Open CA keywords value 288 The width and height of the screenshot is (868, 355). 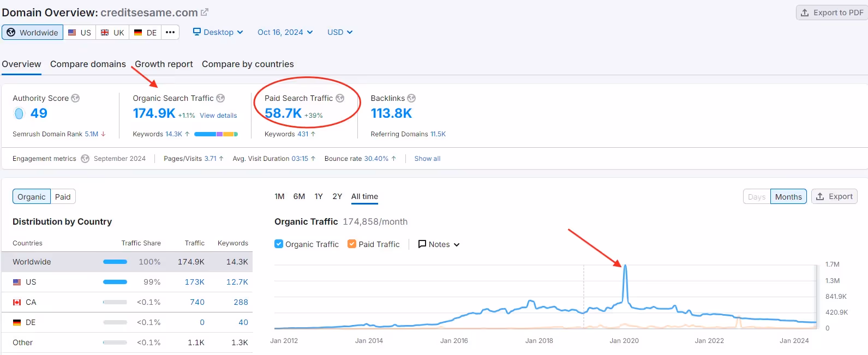[x=241, y=302]
